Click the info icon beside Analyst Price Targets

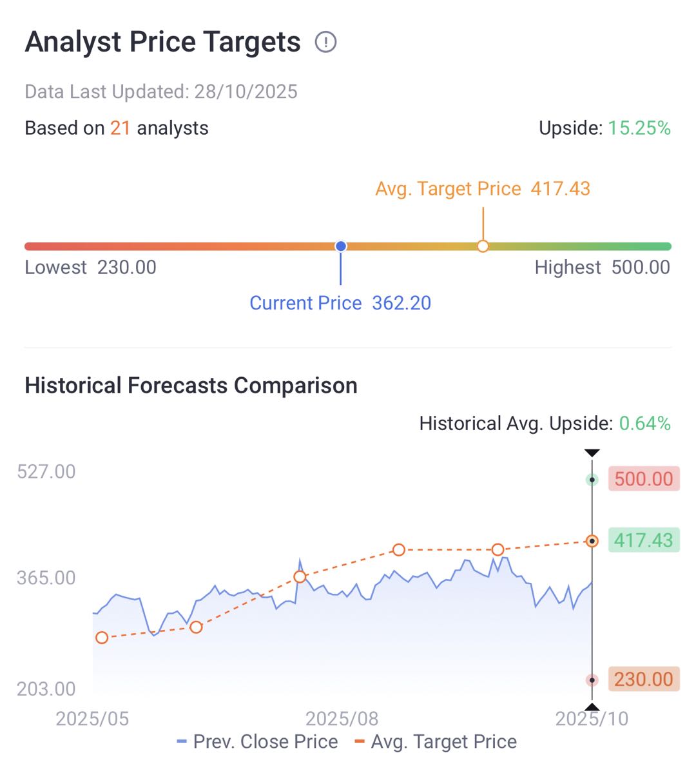point(325,43)
